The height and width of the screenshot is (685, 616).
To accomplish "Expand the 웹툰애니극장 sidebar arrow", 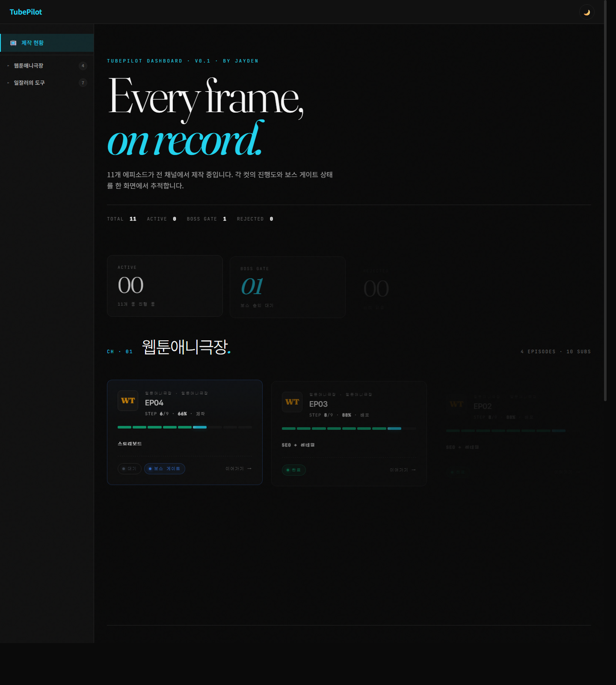I will [x=8, y=66].
